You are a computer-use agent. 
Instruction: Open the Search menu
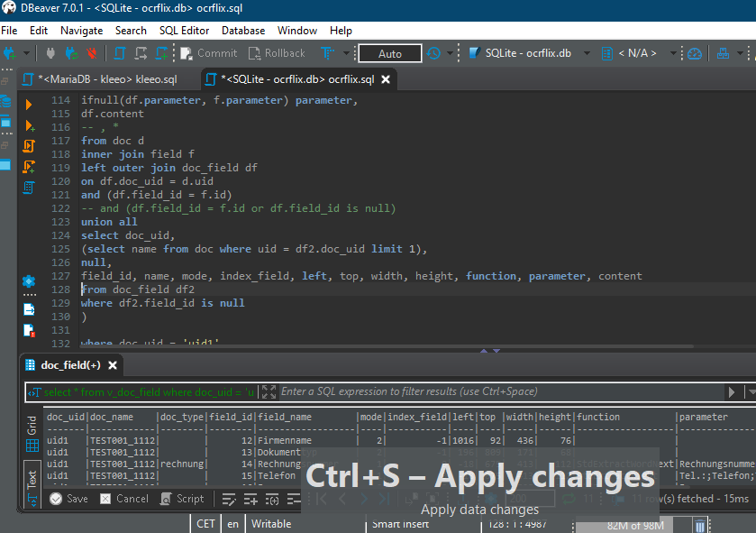(x=131, y=31)
